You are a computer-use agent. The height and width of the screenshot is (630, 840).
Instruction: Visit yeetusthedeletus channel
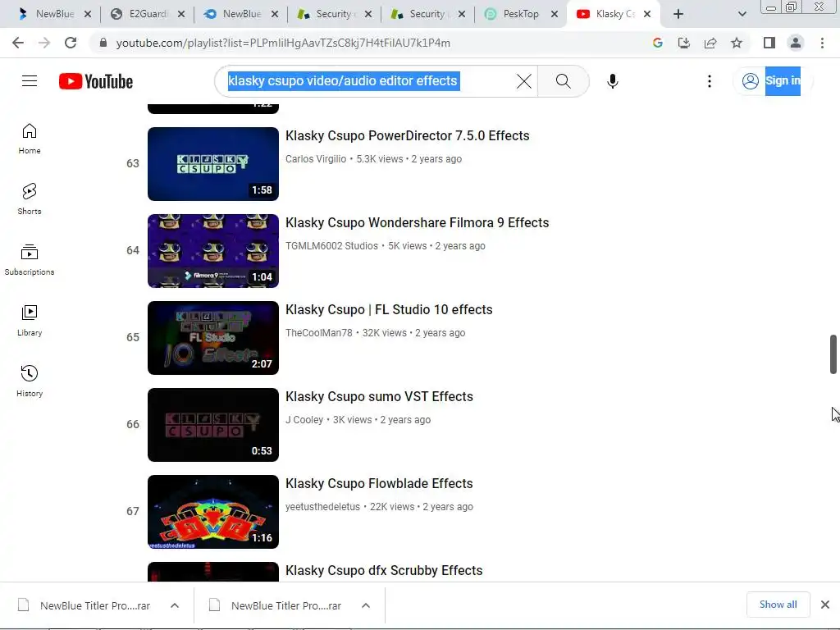click(322, 507)
